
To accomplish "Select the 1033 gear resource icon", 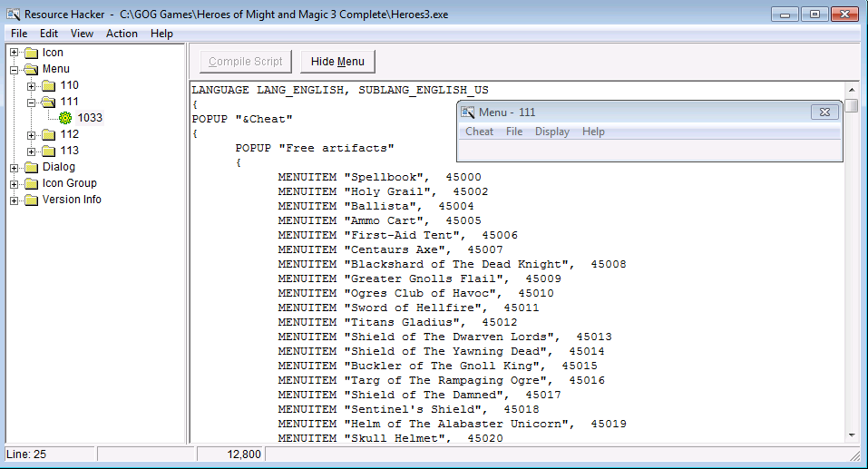I will point(65,118).
